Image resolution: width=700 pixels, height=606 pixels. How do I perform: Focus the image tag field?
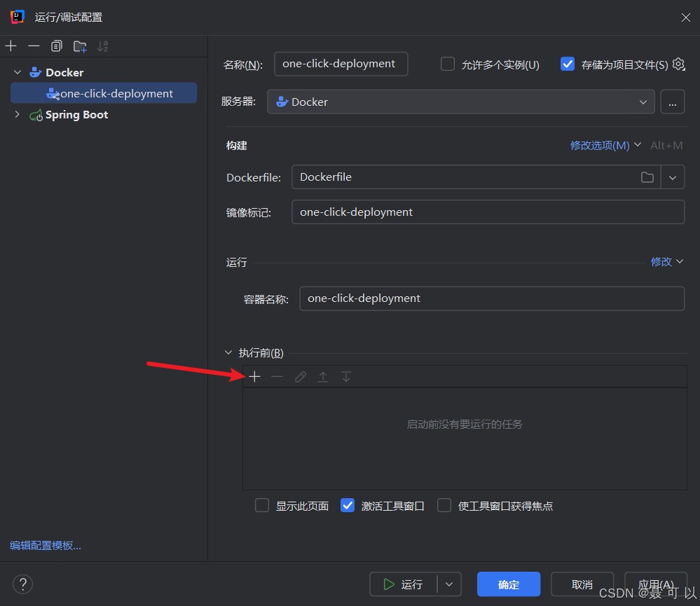coord(488,212)
